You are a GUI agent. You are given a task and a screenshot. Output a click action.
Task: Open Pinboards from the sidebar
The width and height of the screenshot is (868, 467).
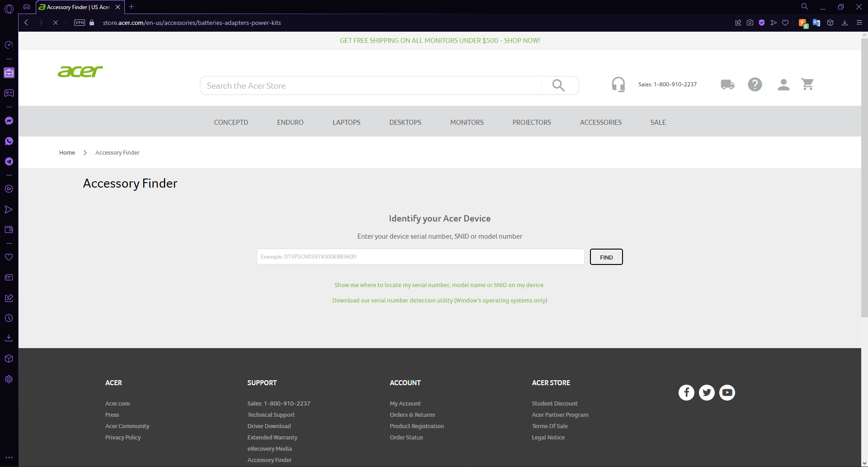tap(9, 298)
